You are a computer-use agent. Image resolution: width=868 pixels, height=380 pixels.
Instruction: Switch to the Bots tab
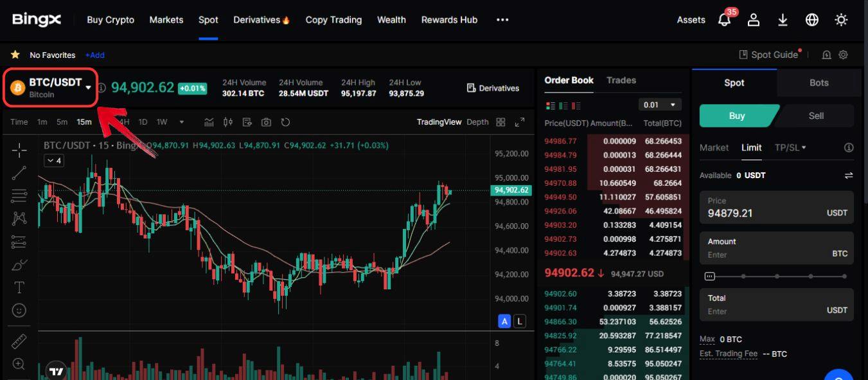[x=819, y=82]
